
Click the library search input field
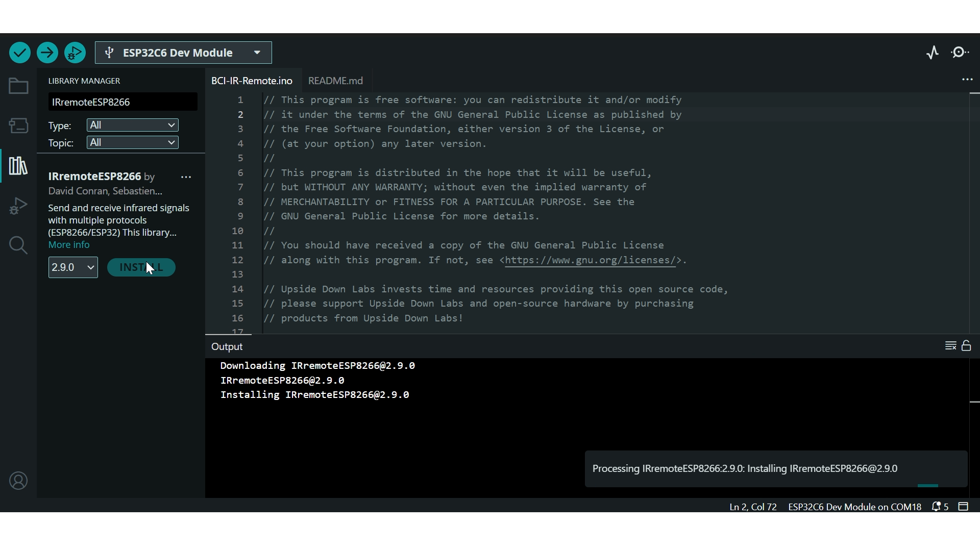pyautogui.click(x=122, y=102)
